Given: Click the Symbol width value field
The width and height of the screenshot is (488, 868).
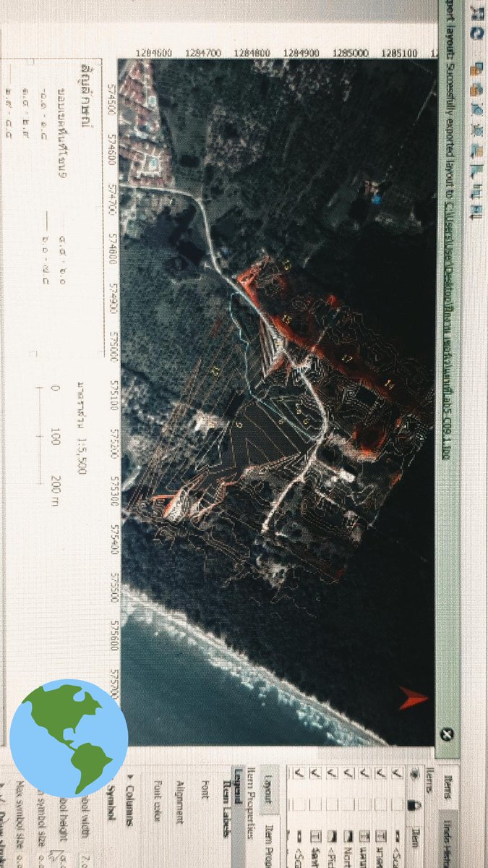Looking at the screenshot, I should tap(87, 861).
